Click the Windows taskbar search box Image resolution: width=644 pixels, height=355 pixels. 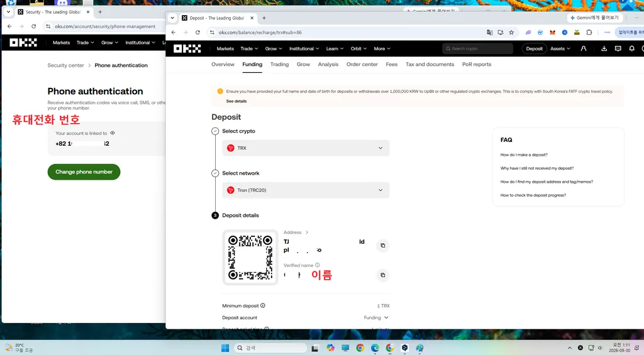tap(270, 348)
